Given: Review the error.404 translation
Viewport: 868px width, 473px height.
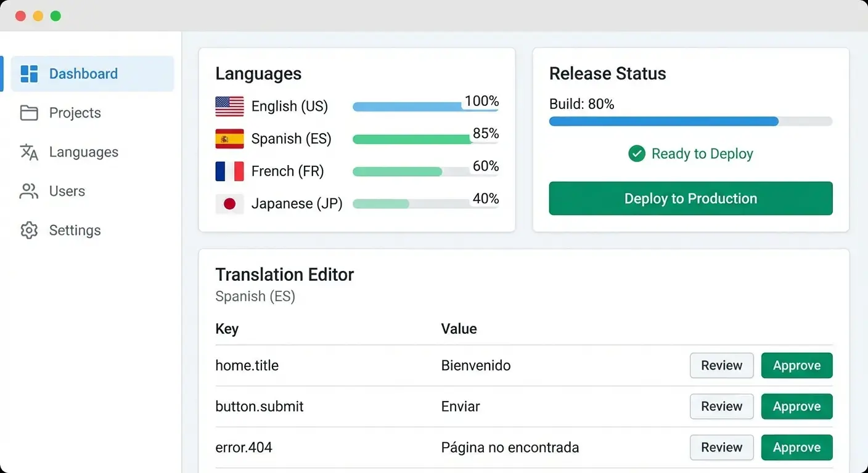Looking at the screenshot, I should pos(721,447).
